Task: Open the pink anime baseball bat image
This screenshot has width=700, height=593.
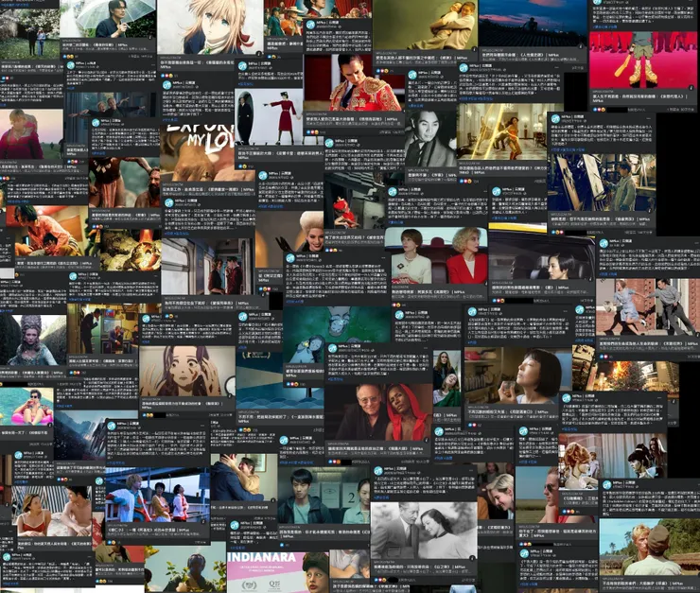Action: [x=642, y=61]
